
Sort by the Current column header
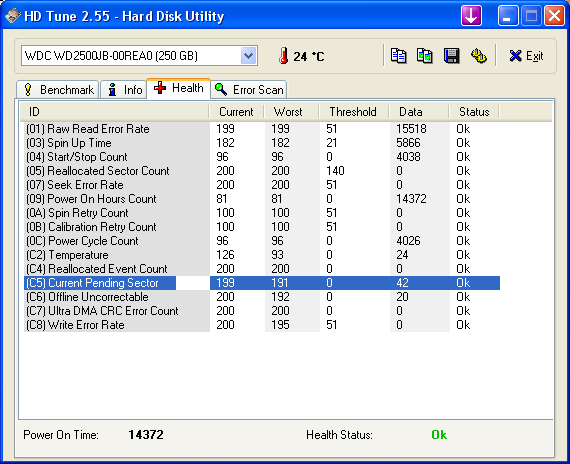[x=236, y=112]
